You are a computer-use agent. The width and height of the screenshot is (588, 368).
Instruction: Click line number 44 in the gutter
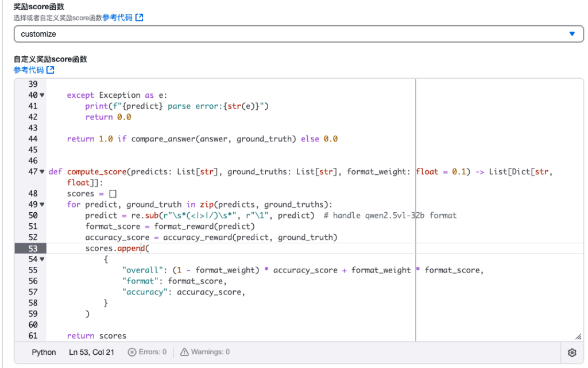[33, 139]
